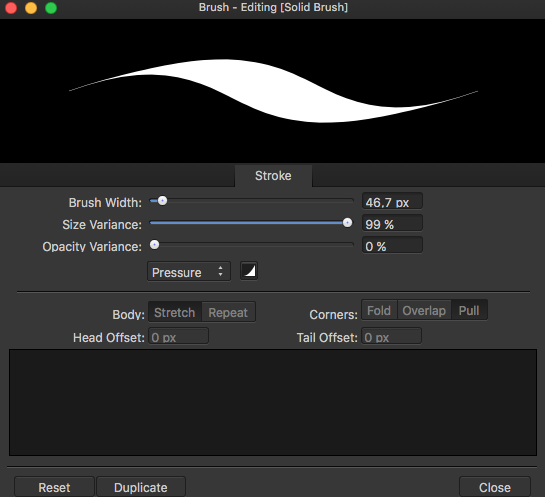
Task: Select Repeat body mode
Action: [x=228, y=312]
